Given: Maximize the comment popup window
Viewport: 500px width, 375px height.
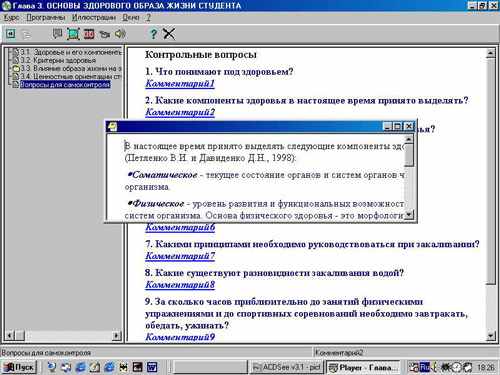Looking at the screenshot, I should [x=397, y=126].
